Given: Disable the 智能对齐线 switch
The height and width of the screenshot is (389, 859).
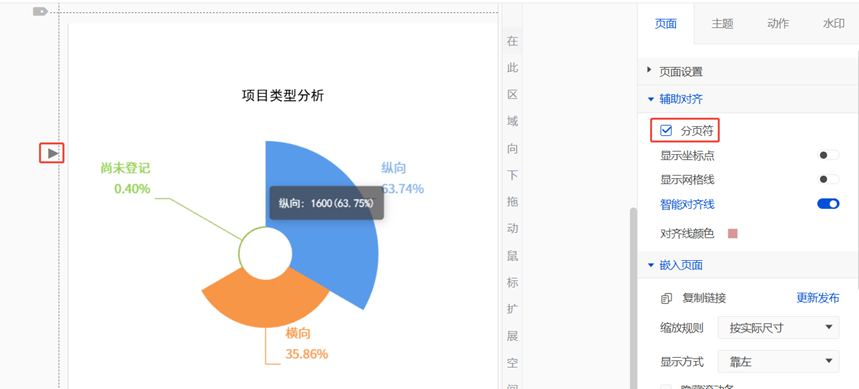Looking at the screenshot, I should pos(828,204).
